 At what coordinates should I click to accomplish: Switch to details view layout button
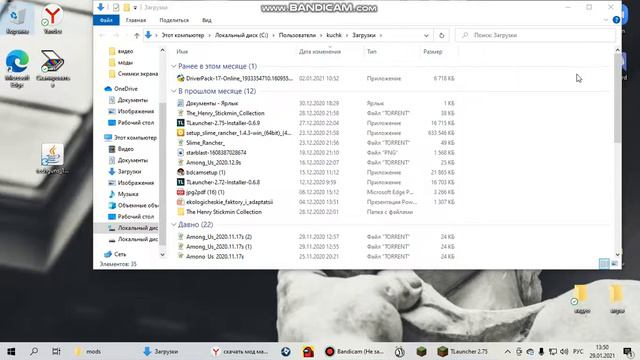click(x=604, y=264)
